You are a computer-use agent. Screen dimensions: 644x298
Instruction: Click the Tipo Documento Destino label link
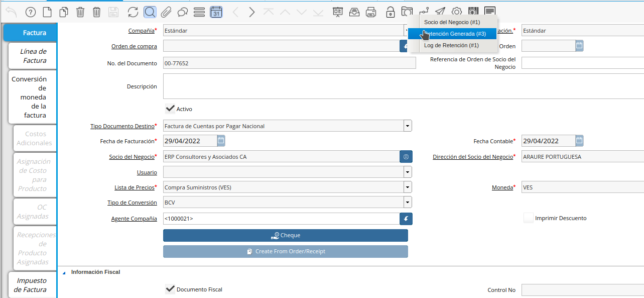coord(123,126)
